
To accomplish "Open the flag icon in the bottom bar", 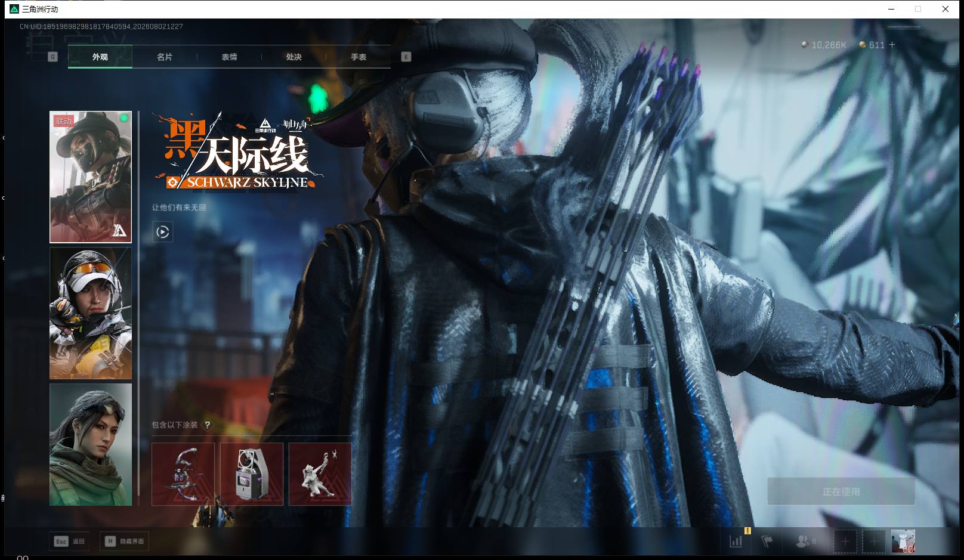I will click(x=767, y=541).
